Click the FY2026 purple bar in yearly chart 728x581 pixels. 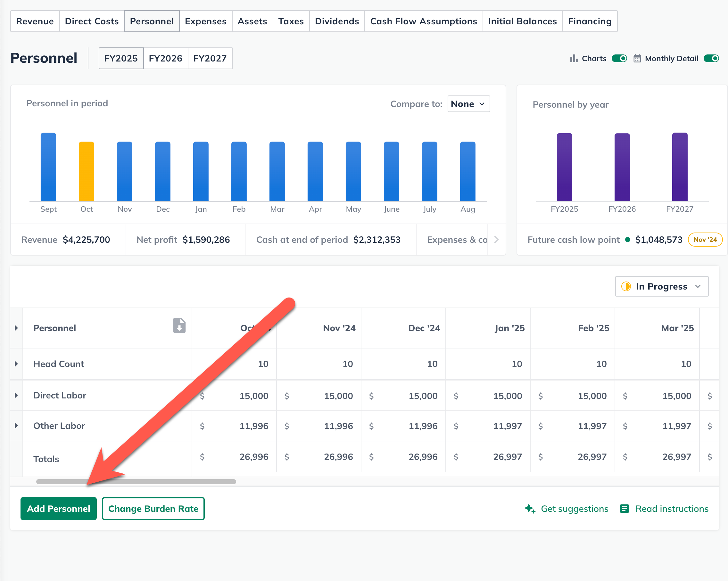[x=622, y=167]
